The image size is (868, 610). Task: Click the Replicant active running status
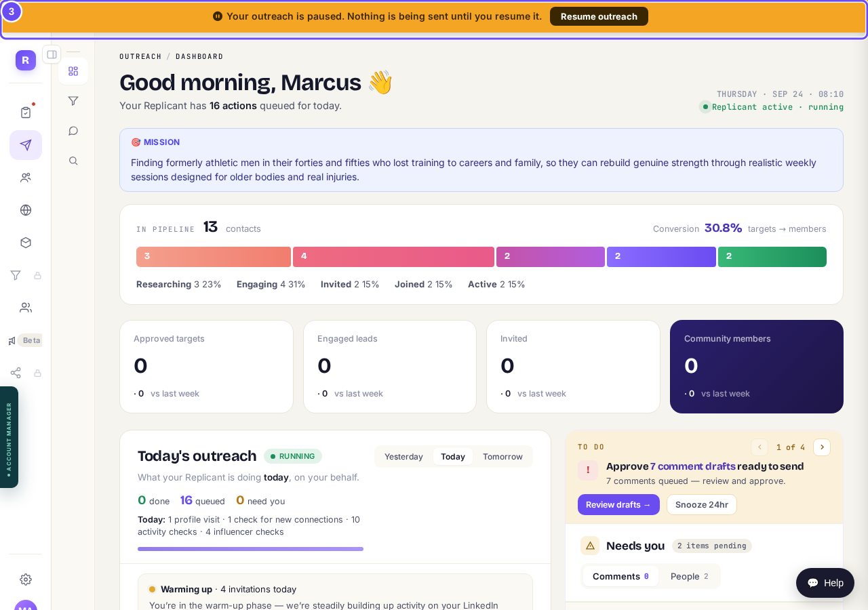772,106
